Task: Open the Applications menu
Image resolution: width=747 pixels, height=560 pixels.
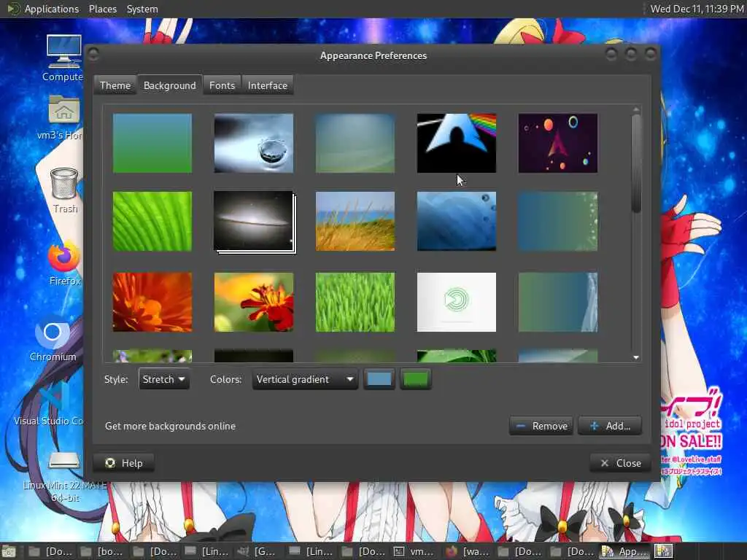Action: [x=43, y=9]
